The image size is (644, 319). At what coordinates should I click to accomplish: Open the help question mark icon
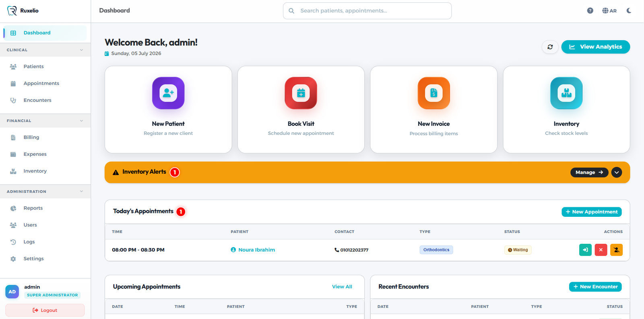[x=590, y=11]
